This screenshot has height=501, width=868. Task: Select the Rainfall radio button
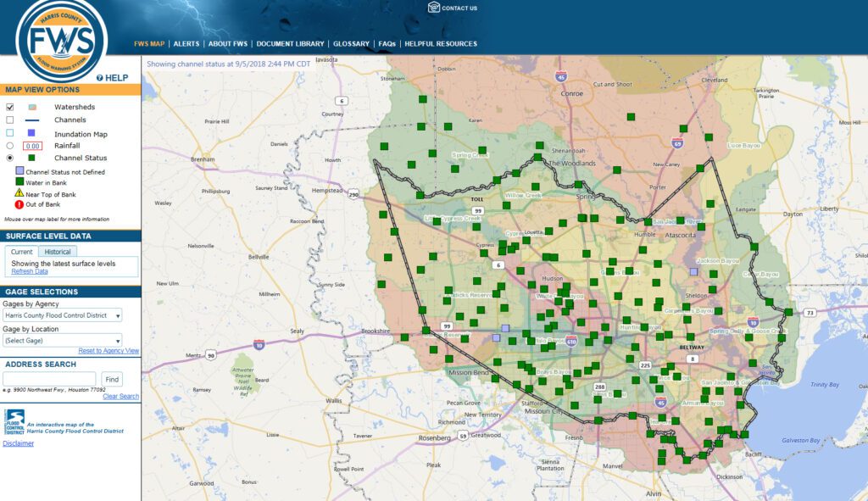click(8, 146)
